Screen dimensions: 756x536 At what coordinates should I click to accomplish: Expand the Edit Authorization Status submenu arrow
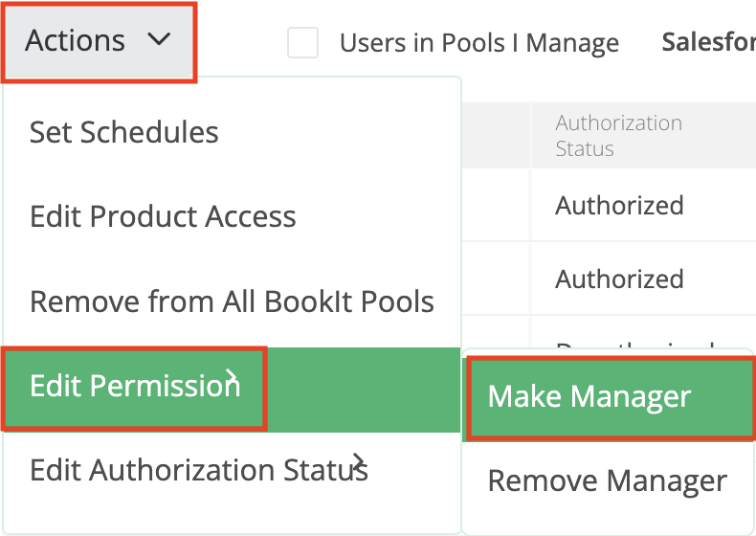(359, 463)
